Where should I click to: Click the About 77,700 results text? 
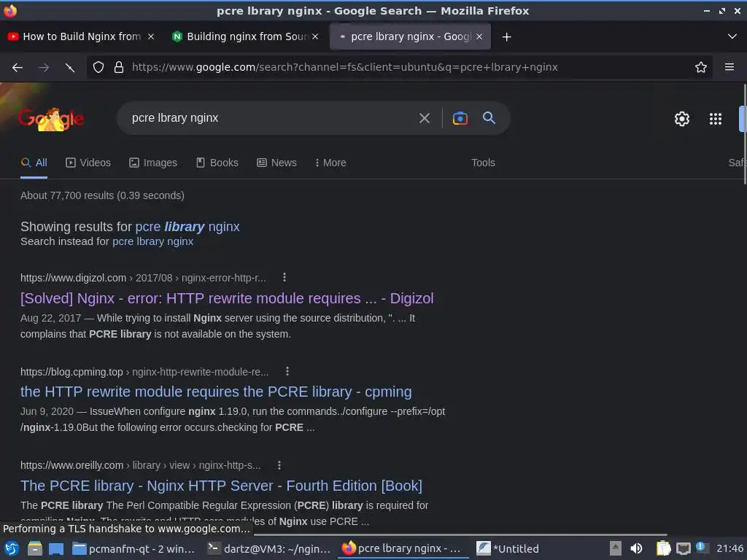click(102, 195)
